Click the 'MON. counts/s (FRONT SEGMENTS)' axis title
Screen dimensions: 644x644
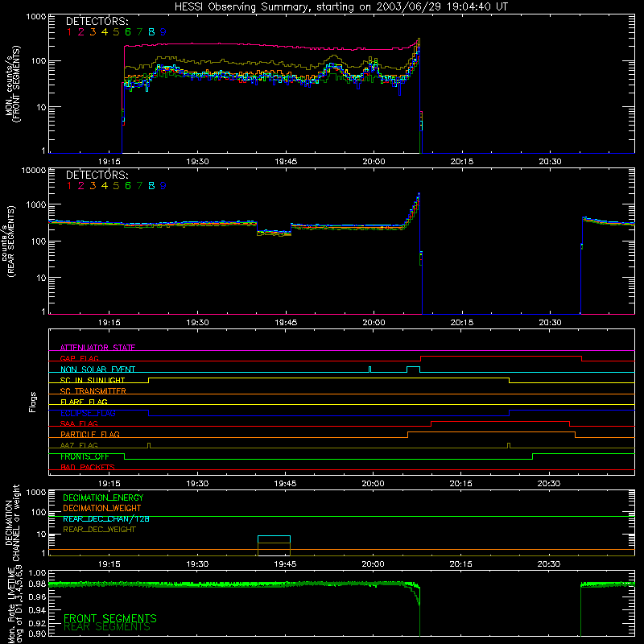click(x=12, y=84)
